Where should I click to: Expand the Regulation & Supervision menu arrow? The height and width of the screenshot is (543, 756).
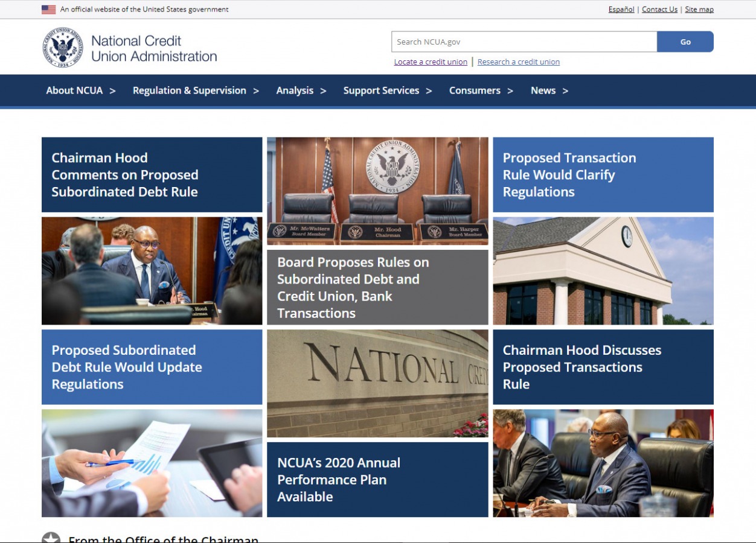point(256,91)
